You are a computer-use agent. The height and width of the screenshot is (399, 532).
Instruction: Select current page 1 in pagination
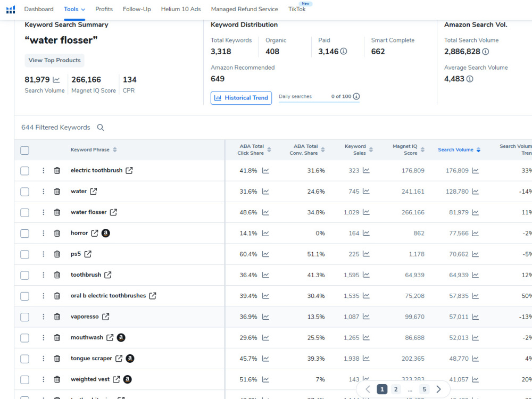pyautogui.click(x=382, y=389)
